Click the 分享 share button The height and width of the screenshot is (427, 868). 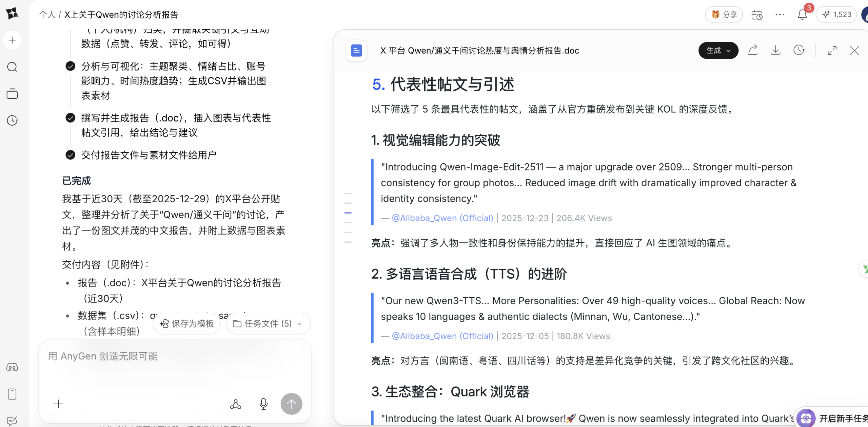coord(724,14)
